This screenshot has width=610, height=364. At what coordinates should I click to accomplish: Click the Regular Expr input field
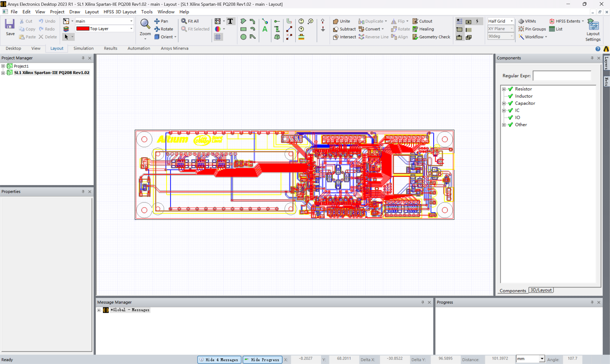[x=562, y=76]
